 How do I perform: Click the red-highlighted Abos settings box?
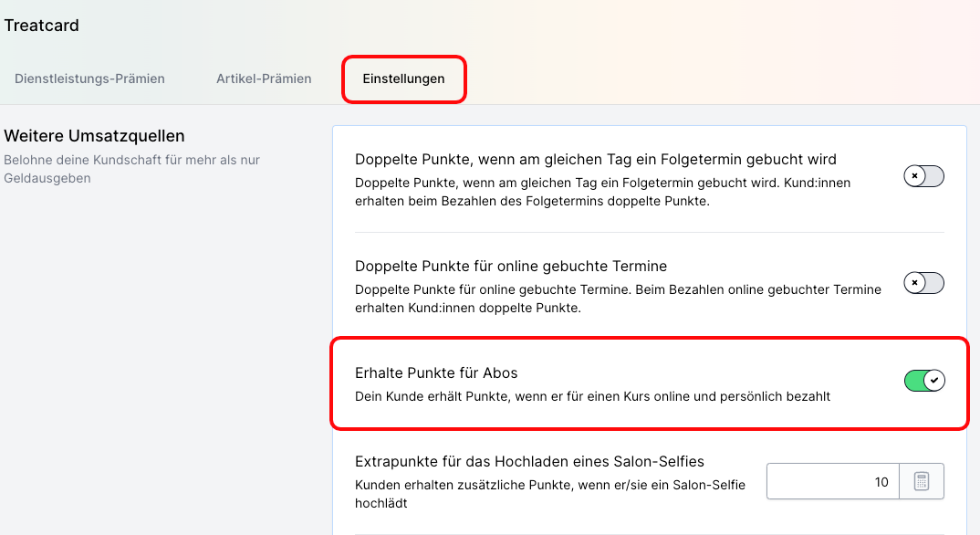point(649,383)
